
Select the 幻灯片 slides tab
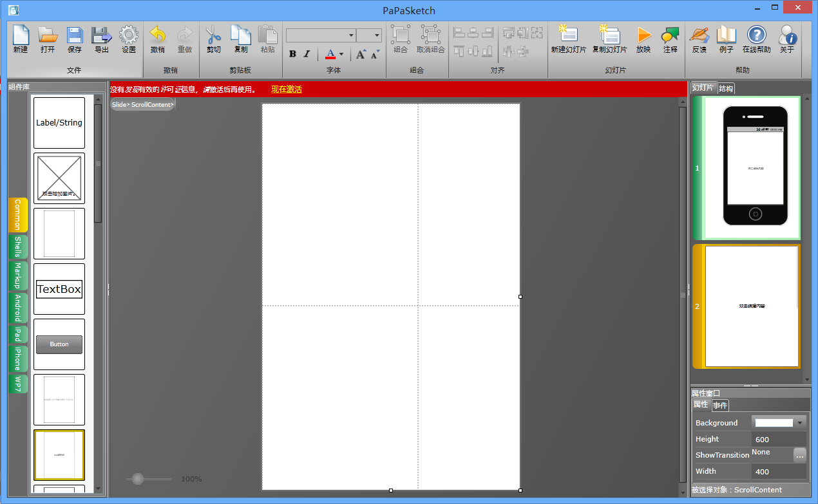coord(703,88)
